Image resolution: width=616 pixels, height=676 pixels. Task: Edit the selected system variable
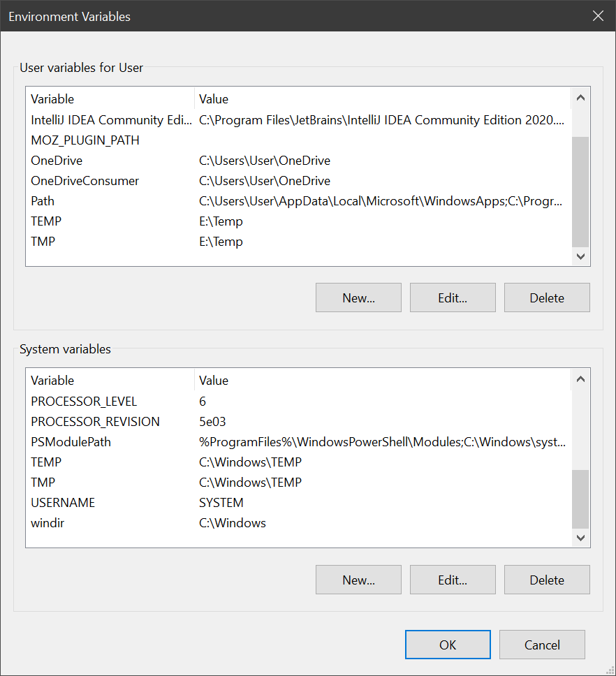coord(453,580)
